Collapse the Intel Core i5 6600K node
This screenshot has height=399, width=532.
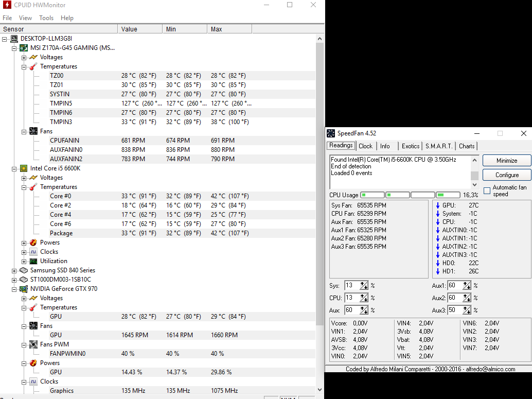(x=14, y=169)
